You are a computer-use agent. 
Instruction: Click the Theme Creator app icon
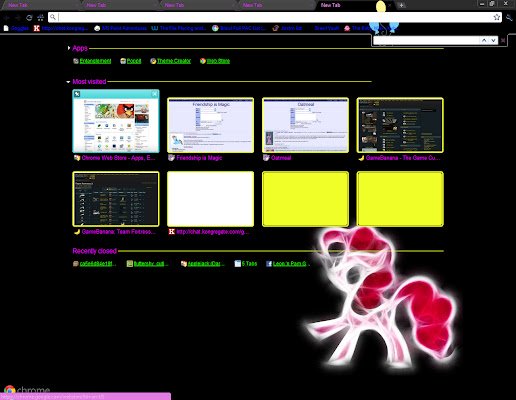click(x=153, y=61)
